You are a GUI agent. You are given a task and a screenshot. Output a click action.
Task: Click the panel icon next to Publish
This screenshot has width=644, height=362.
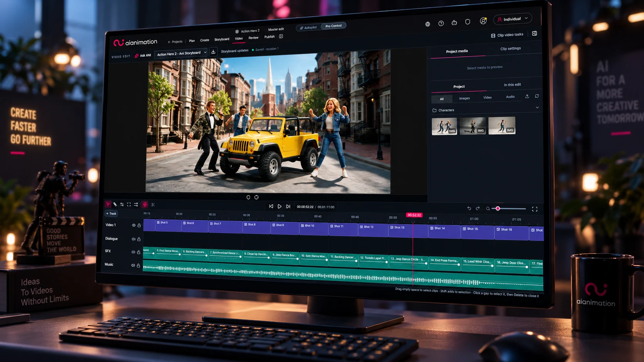(x=281, y=36)
